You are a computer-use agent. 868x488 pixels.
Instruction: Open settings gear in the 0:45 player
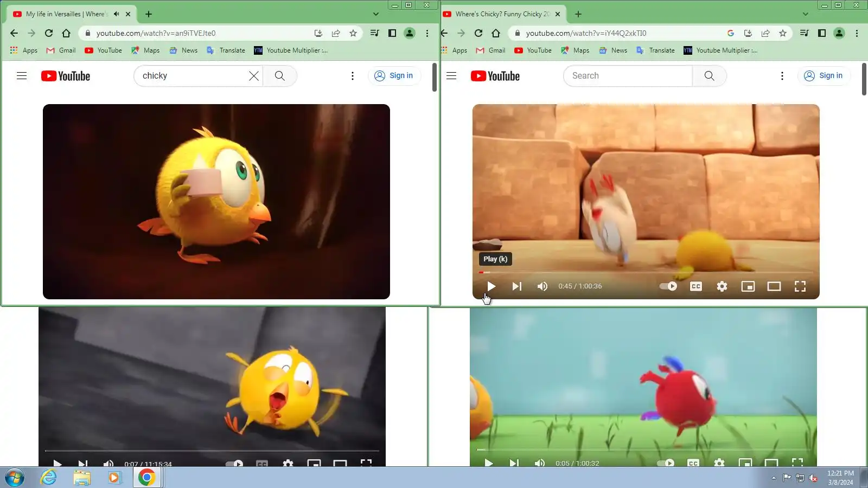pyautogui.click(x=722, y=286)
